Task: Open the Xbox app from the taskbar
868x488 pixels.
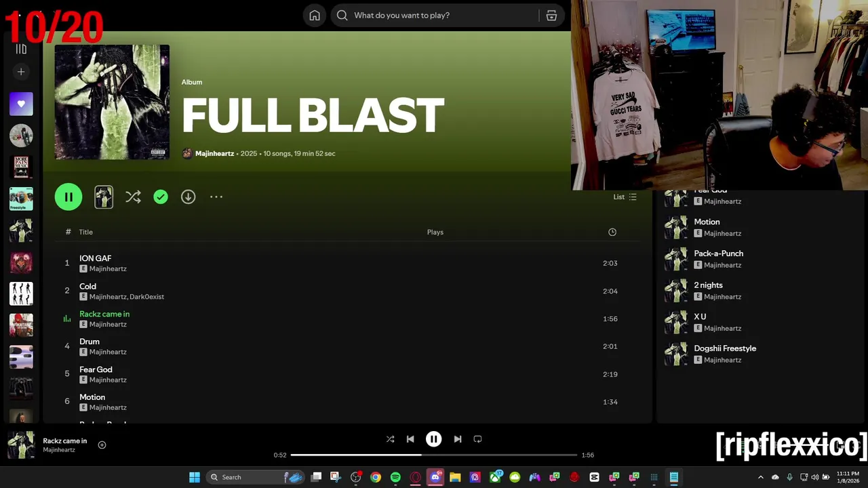Action: pos(495,477)
